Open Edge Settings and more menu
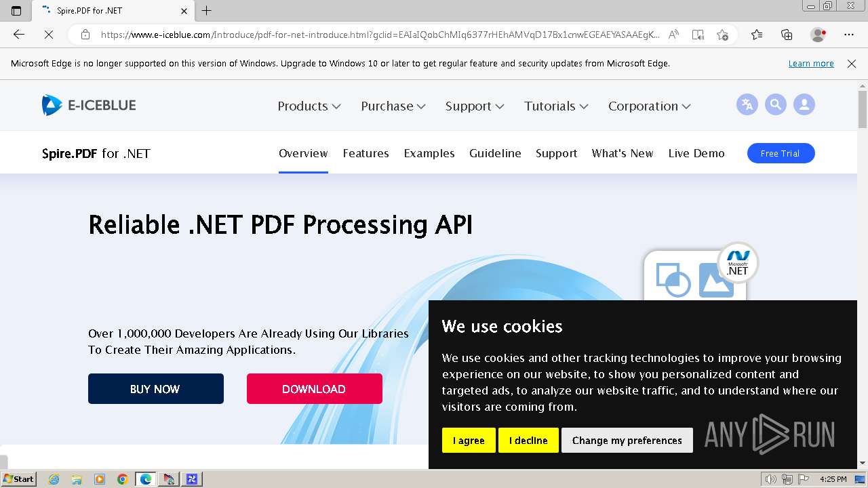Image resolution: width=868 pixels, height=488 pixels. [849, 35]
